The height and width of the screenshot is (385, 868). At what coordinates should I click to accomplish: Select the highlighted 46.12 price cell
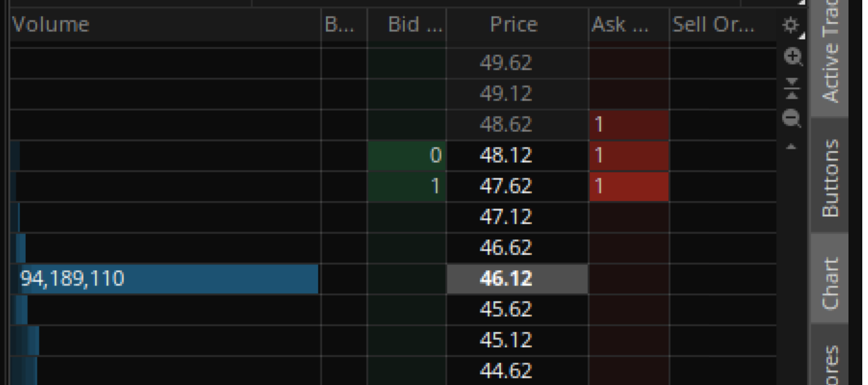pos(517,279)
